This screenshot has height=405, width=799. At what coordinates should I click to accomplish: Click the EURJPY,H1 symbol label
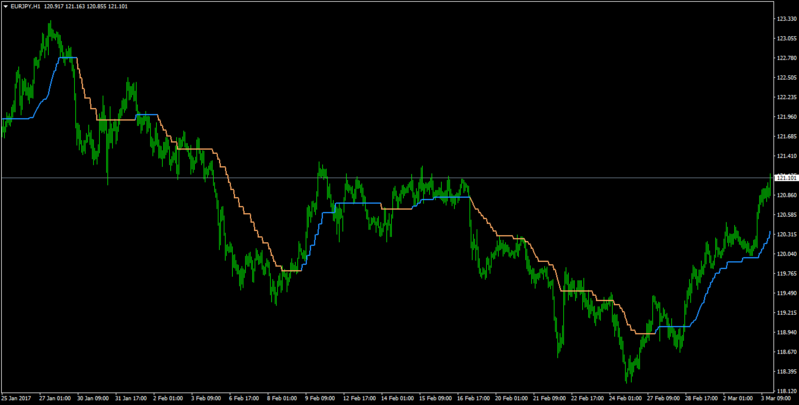25,7
